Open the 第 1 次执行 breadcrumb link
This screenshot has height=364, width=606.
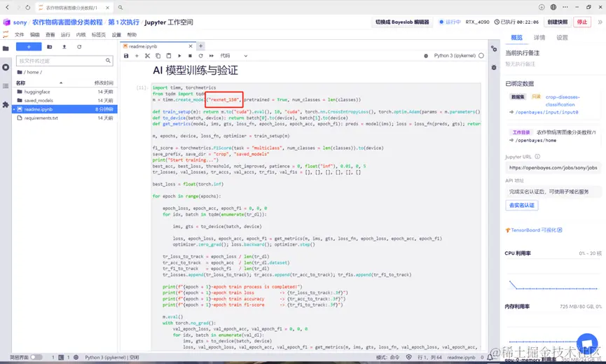[x=124, y=22]
